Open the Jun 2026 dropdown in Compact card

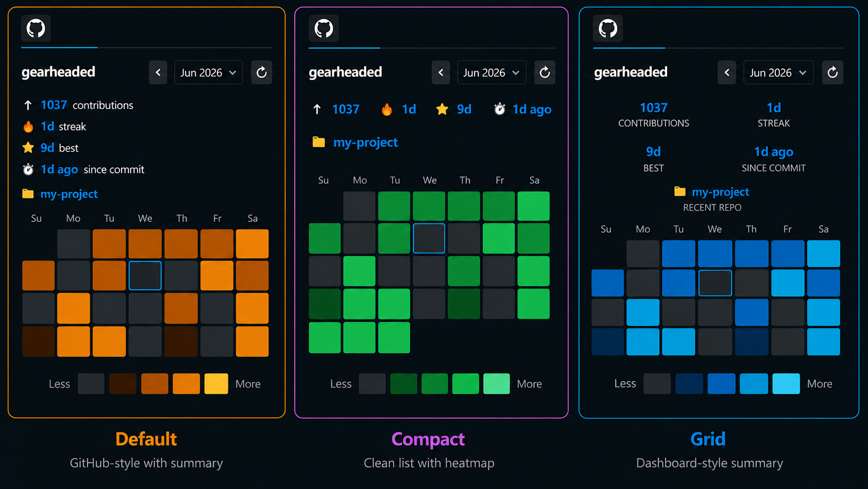[x=491, y=72]
